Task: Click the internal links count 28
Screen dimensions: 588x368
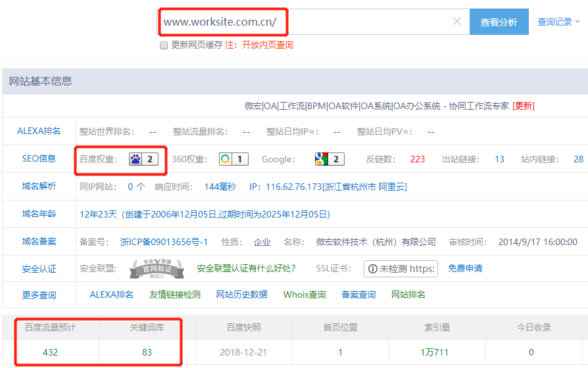Action: [578, 159]
